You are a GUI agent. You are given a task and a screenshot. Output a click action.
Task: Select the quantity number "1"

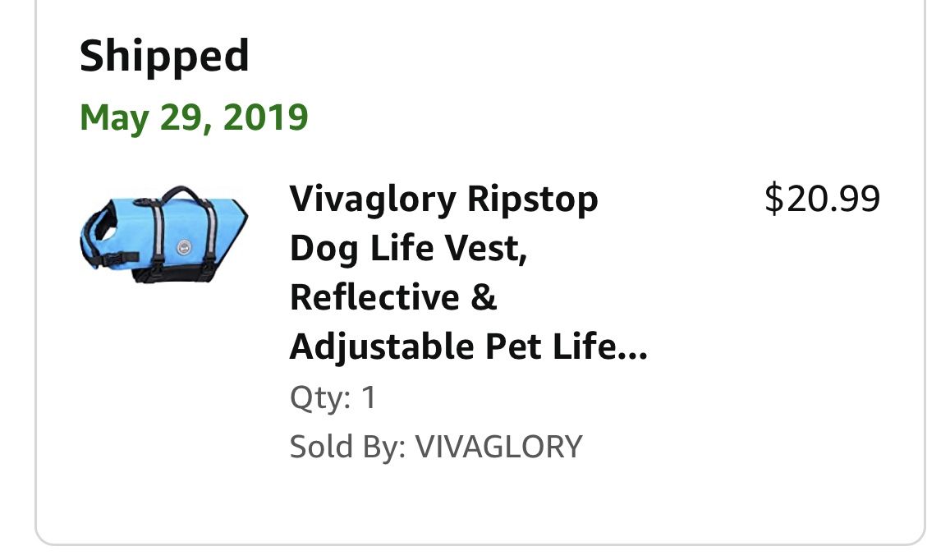point(369,398)
